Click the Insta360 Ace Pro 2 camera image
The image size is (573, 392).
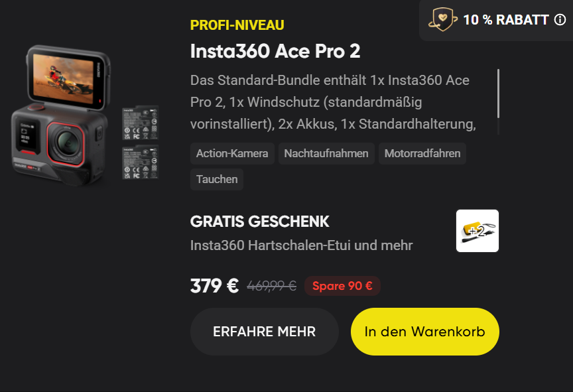pyautogui.click(x=62, y=116)
